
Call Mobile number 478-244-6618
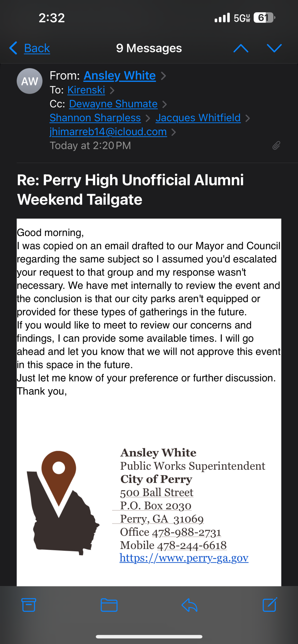tap(192, 545)
